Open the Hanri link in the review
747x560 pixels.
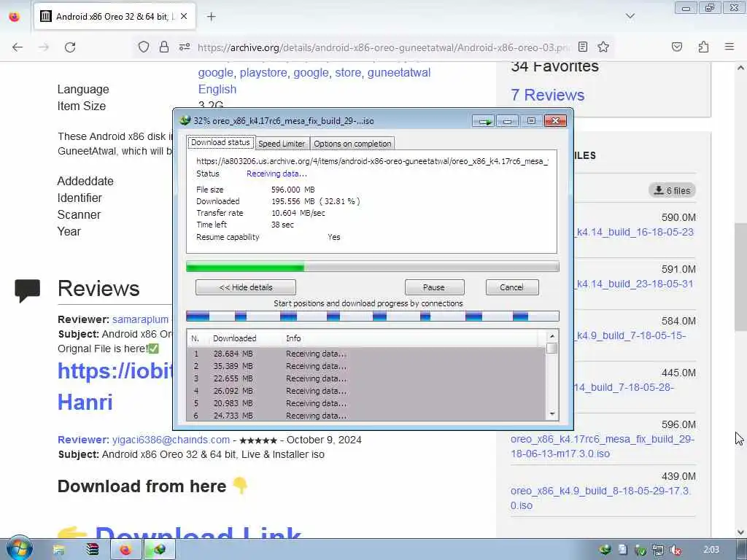85,402
